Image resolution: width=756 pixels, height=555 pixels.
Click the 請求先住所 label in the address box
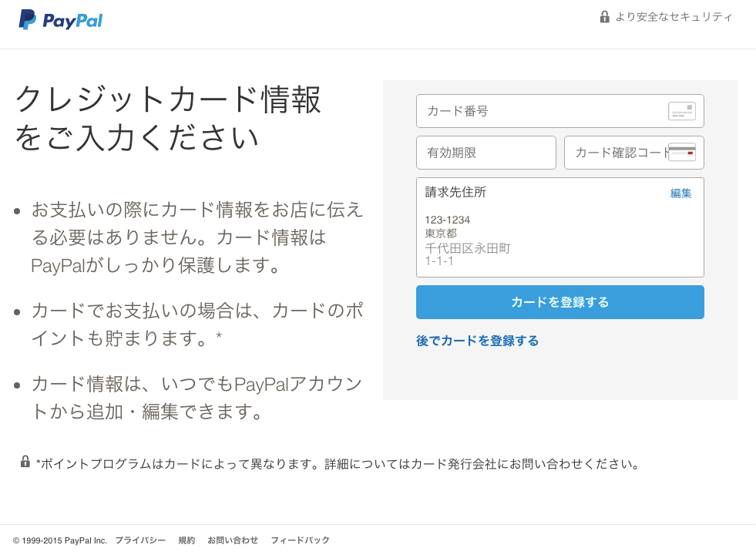(x=455, y=193)
